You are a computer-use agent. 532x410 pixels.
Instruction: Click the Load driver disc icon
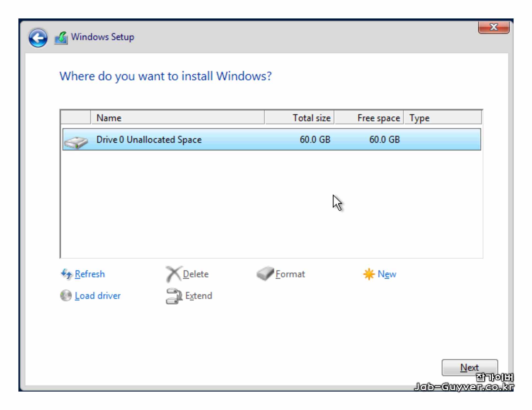66,296
